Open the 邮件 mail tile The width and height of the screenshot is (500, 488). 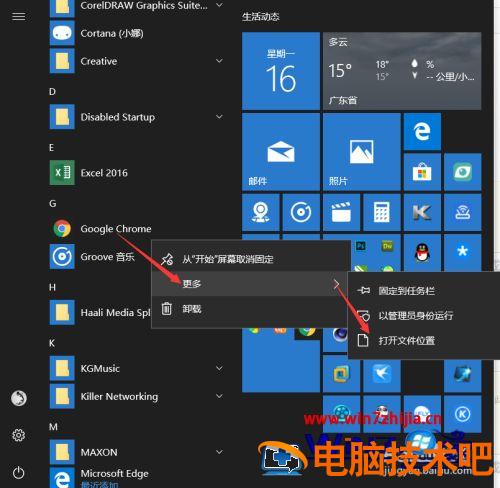281,152
